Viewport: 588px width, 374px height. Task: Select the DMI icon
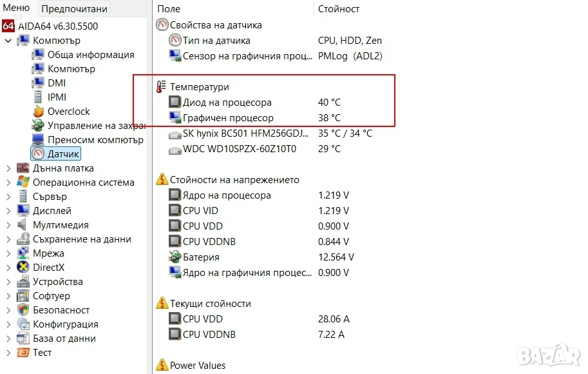click(37, 83)
